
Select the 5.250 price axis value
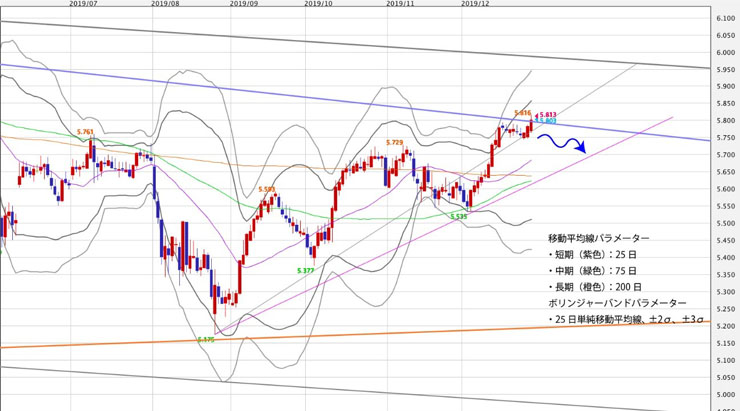click(725, 309)
